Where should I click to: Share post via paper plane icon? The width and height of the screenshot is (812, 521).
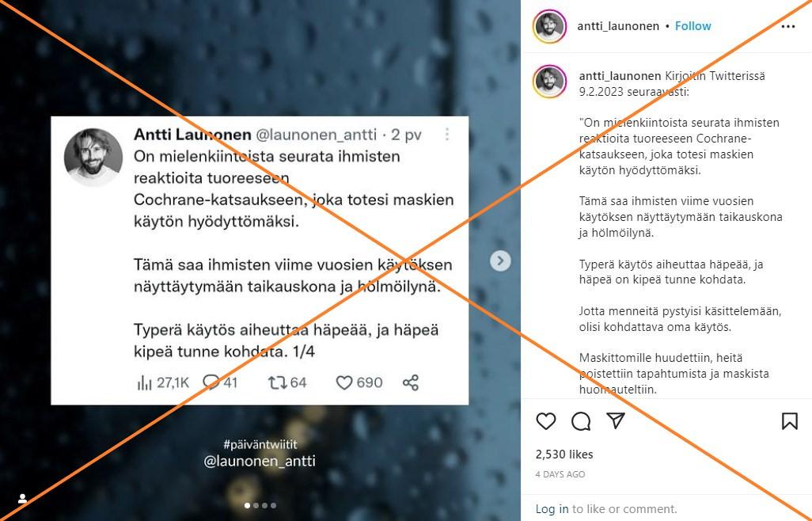[x=615, y=420]
